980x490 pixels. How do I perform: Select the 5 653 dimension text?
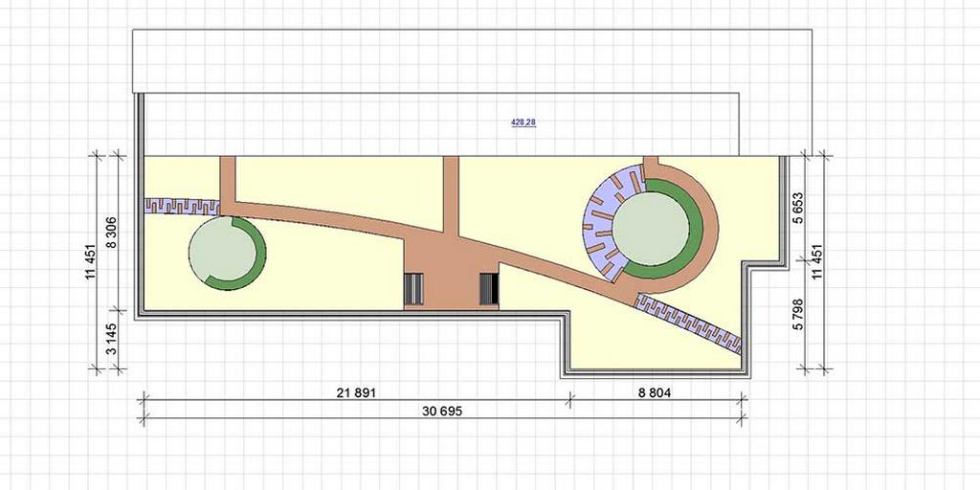tap(797, 208)
